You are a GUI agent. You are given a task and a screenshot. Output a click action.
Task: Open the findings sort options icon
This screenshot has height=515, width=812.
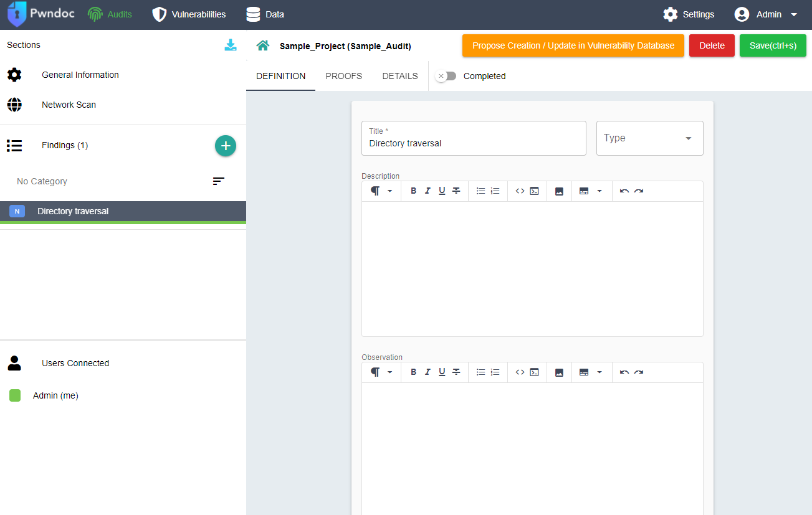pos(218,181)
